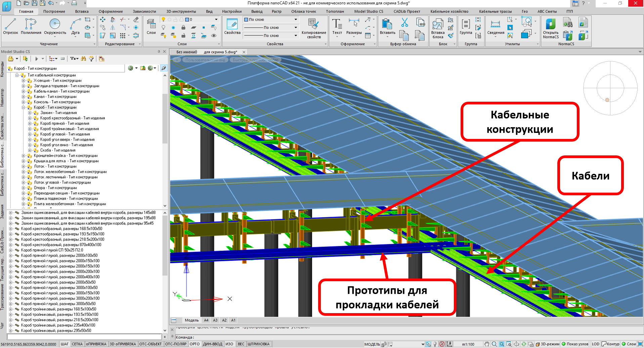Open the color По слою dropdown
The image size is (644, 348).
[271, 19]
